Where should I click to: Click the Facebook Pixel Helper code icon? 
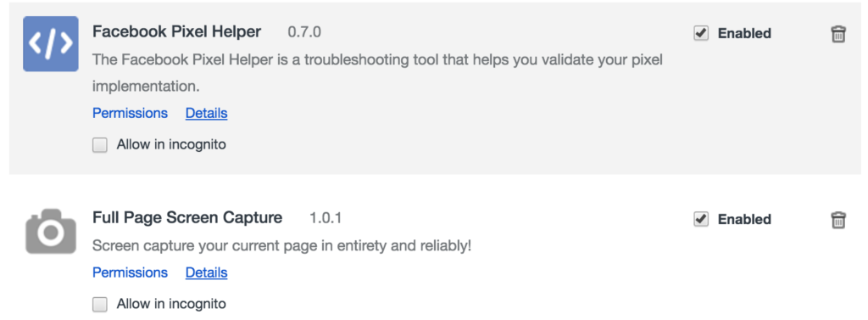(50, 44)
